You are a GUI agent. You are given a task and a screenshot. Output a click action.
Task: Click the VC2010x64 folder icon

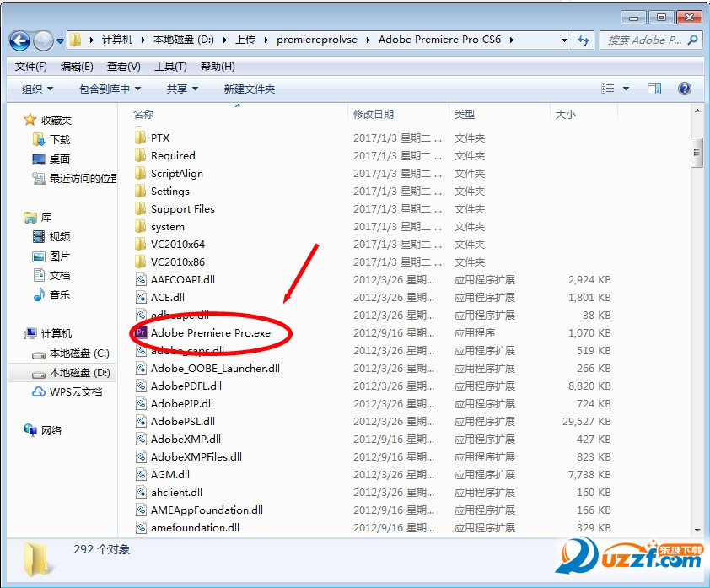click(x=140, y=244)
